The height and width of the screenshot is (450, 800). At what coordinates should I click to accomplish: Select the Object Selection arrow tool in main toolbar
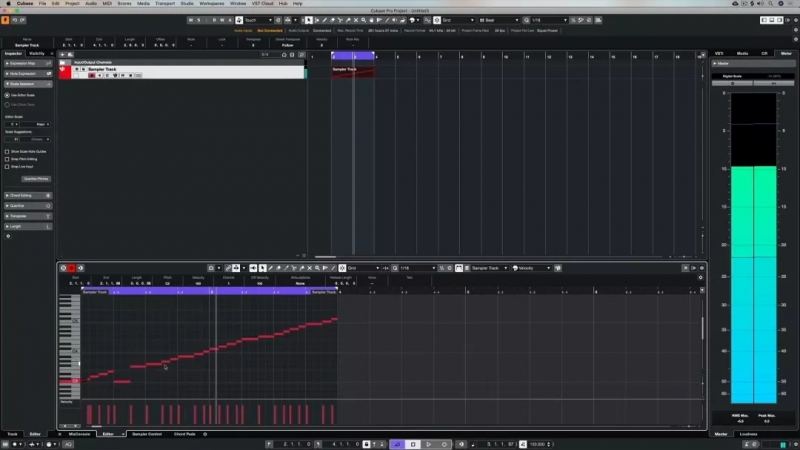click(x=309, y=20)
